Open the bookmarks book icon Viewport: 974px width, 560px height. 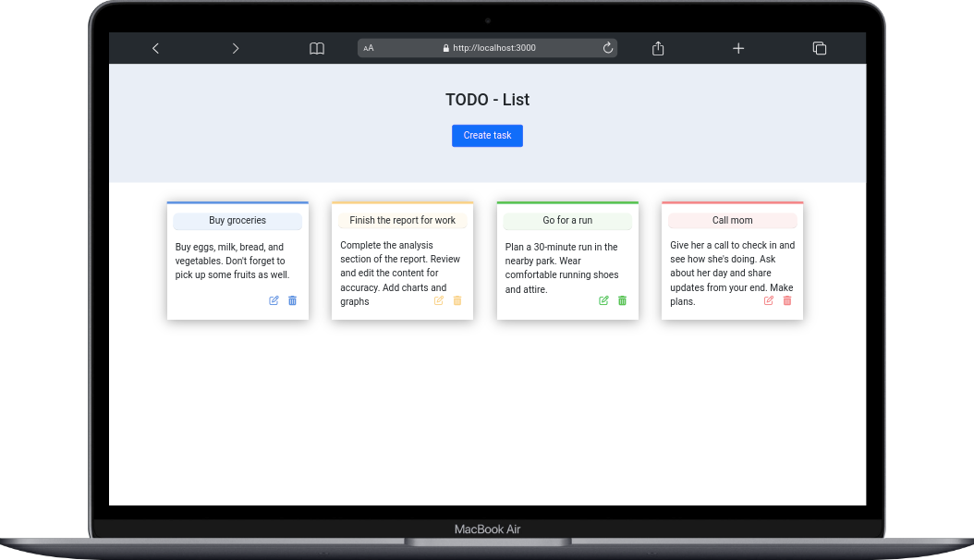tap(317, 48)
